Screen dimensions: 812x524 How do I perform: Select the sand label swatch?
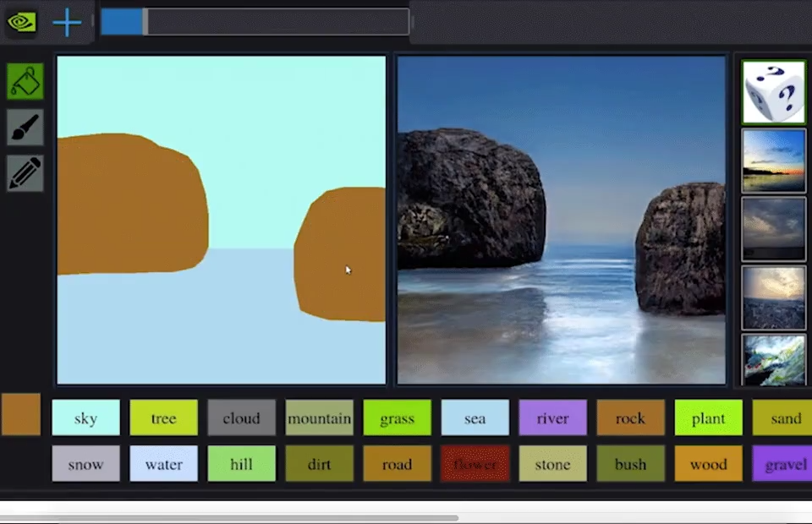[782, 418]
